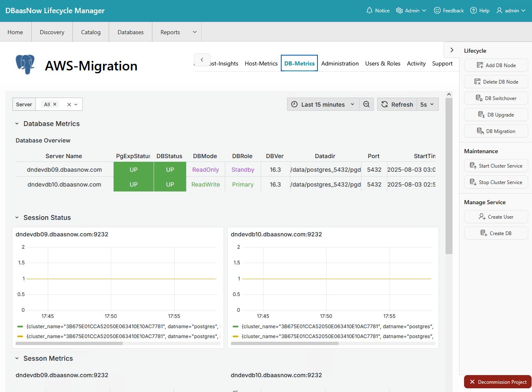
Task: Click the DB Switchover button
Action: point(496,98)
